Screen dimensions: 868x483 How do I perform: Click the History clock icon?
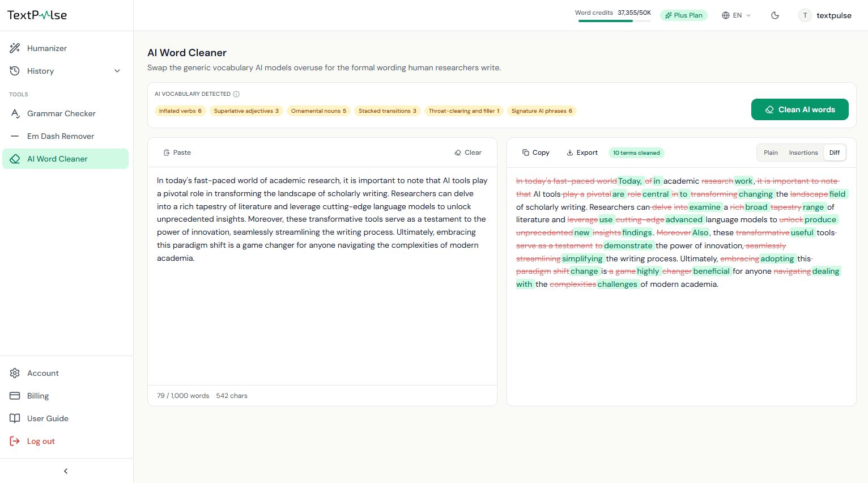15,71
